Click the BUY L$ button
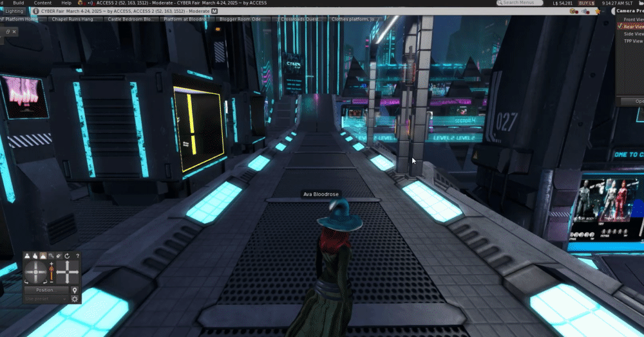Image resolution: width=644 pixels, height=337 pixels. [587, 3]
